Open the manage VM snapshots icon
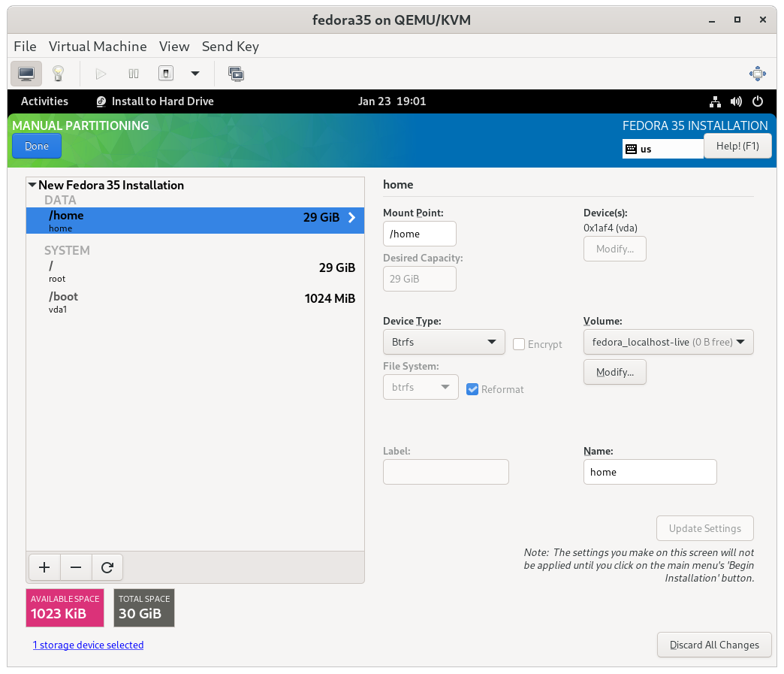This screenshot has height=674, width=784. coord(236,74)
